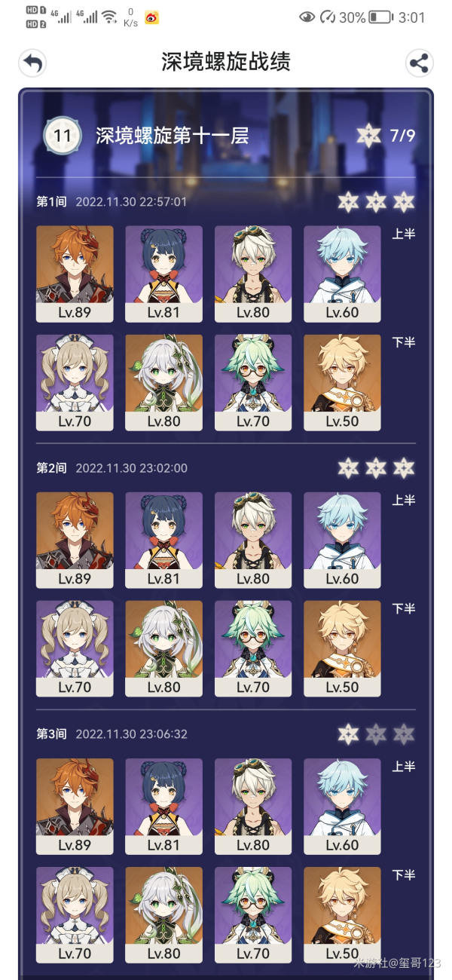The width and height of the screenshot is (452, 980).
Task: Tap the dimmed last star of chamber 3
Action: [x=404, y=734]
